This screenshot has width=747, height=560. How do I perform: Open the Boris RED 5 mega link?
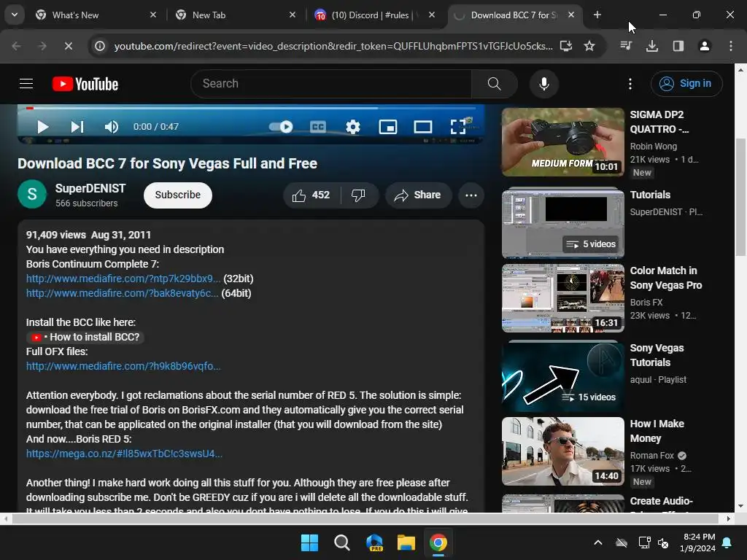[124, 454]
